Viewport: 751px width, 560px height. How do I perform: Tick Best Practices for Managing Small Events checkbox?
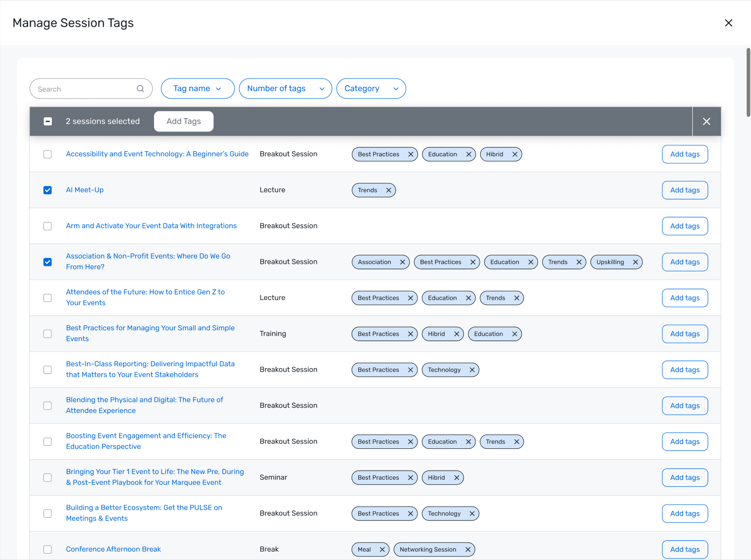tap(47, 334)
